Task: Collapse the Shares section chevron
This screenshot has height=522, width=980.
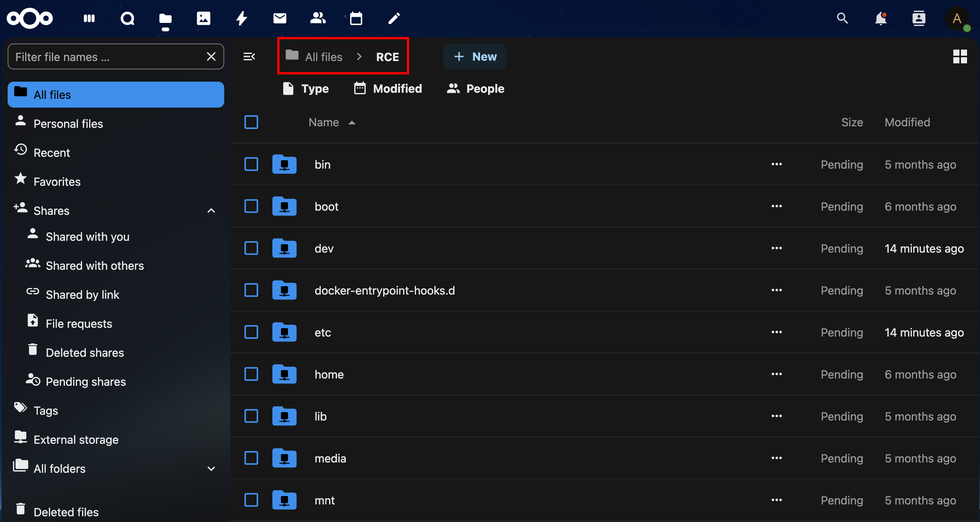Action: 211,211
